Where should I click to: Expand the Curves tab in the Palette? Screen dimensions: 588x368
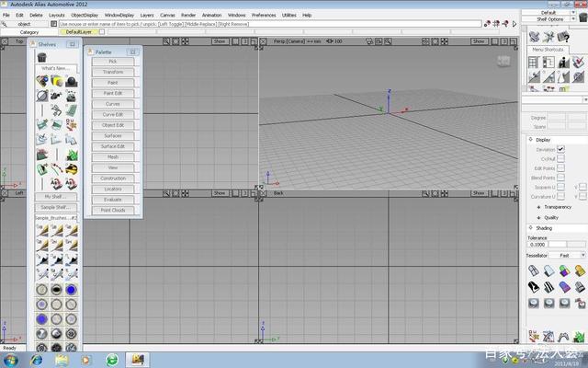(x=113, y=104)
